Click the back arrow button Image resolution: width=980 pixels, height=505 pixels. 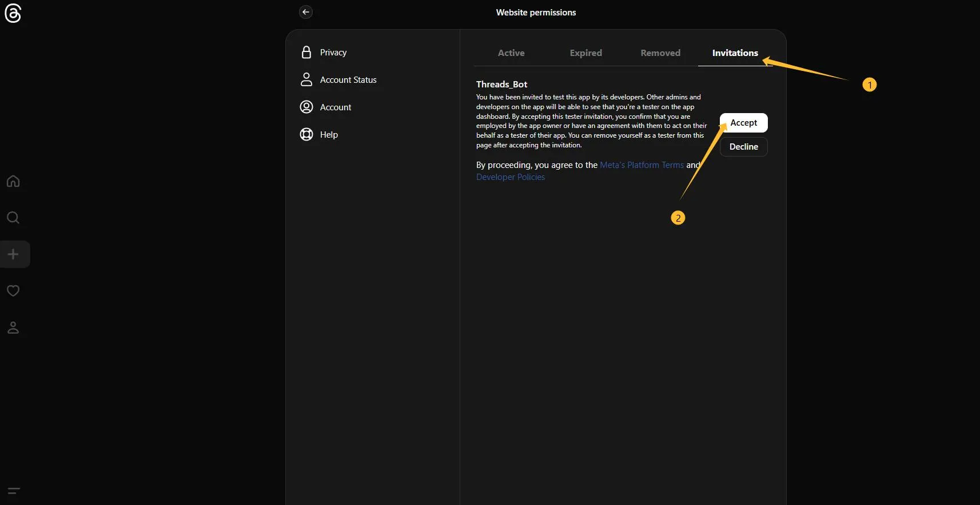(x=306, y=12)
